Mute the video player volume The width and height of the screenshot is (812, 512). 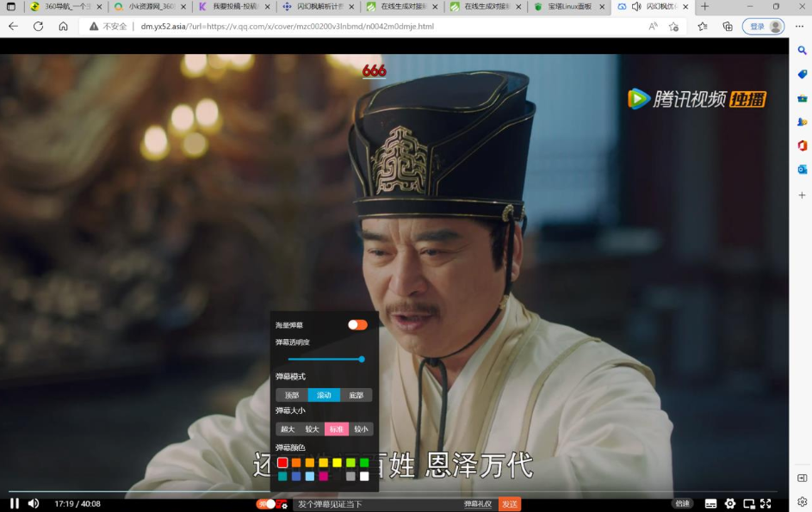[34, 503]
